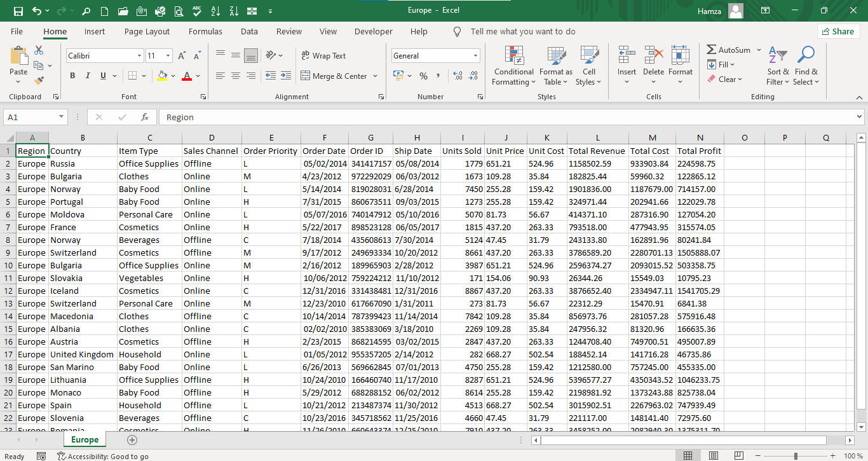Click Increase Decimal icon
Image resolution: width=868 pixels, height=461 pixels.
[458, 76]
